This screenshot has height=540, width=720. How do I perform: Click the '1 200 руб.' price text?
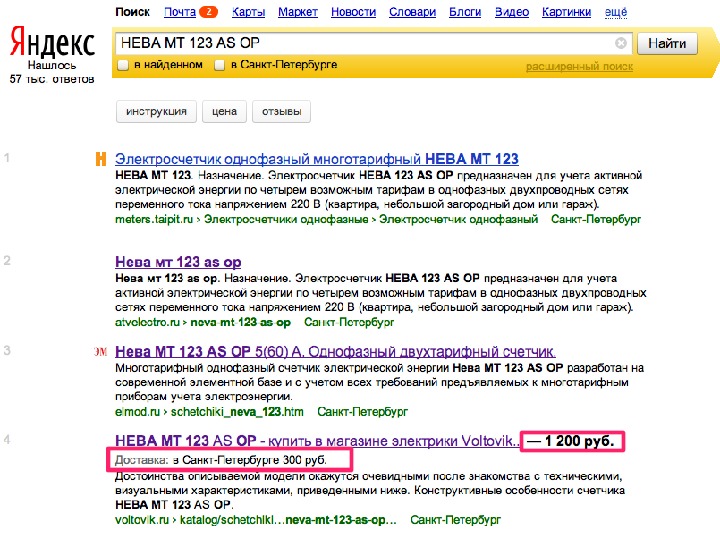(579, 441)
